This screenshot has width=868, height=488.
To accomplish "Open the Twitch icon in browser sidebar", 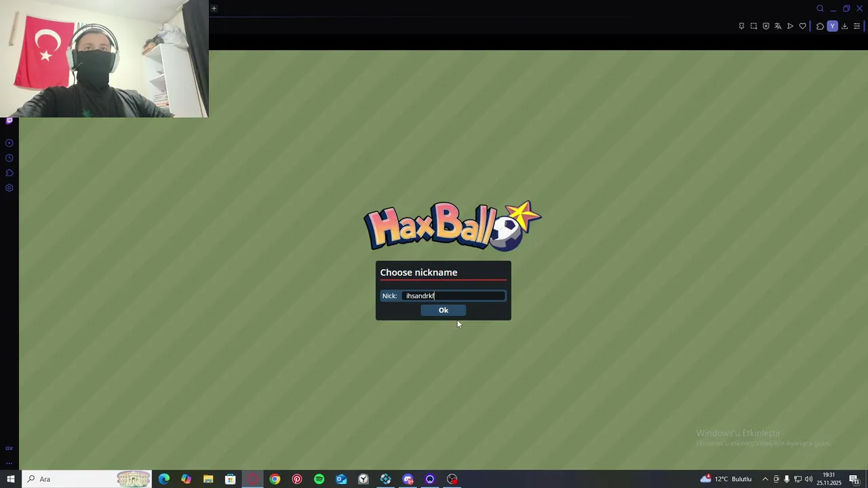I will (x=9, y=121).
